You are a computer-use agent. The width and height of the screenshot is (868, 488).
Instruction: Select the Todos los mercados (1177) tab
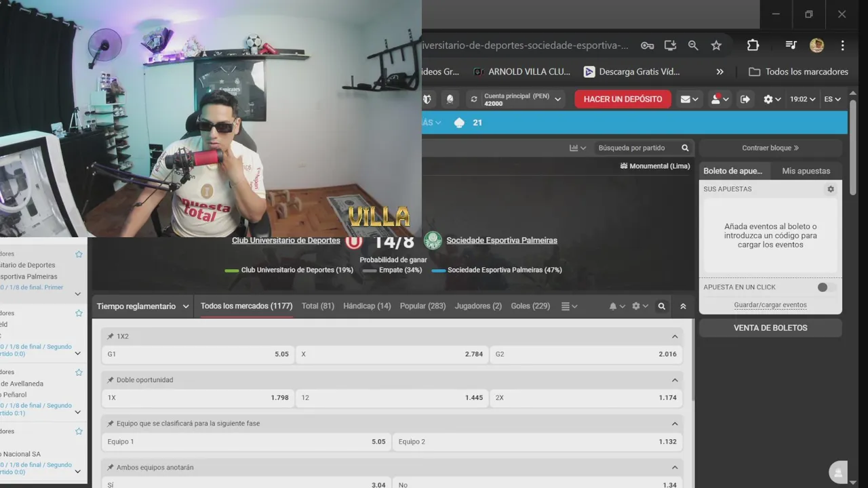pos(247,306)
